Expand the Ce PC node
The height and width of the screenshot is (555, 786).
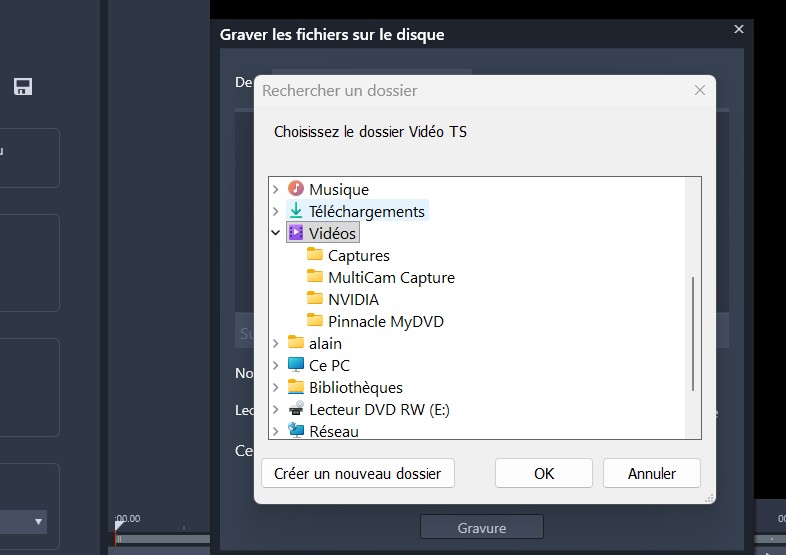point(276,365)
